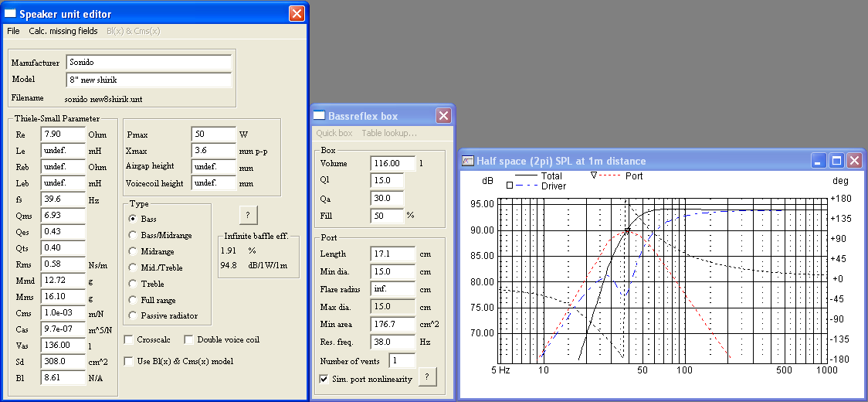
Task: Click the Qes field showing 0.43
Action: [x=63, y=231]
